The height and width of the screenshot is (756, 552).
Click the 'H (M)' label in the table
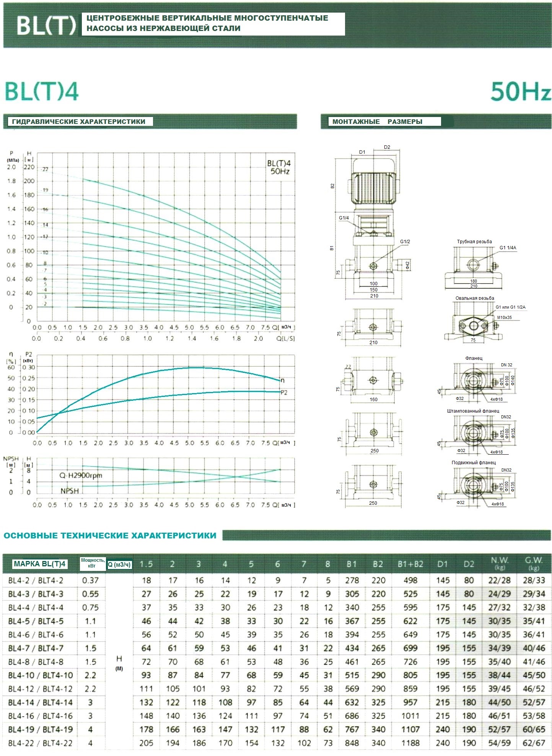point(119,663)
